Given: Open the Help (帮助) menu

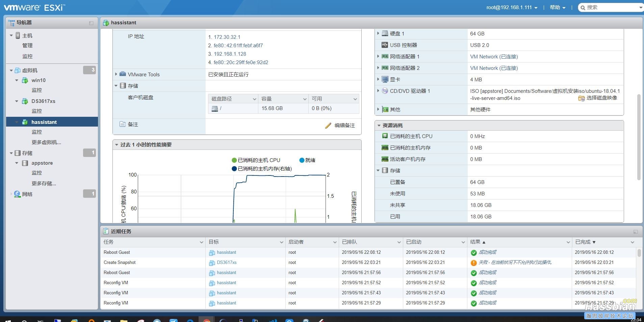Looking at the screenshot, I should pos(558,7).
